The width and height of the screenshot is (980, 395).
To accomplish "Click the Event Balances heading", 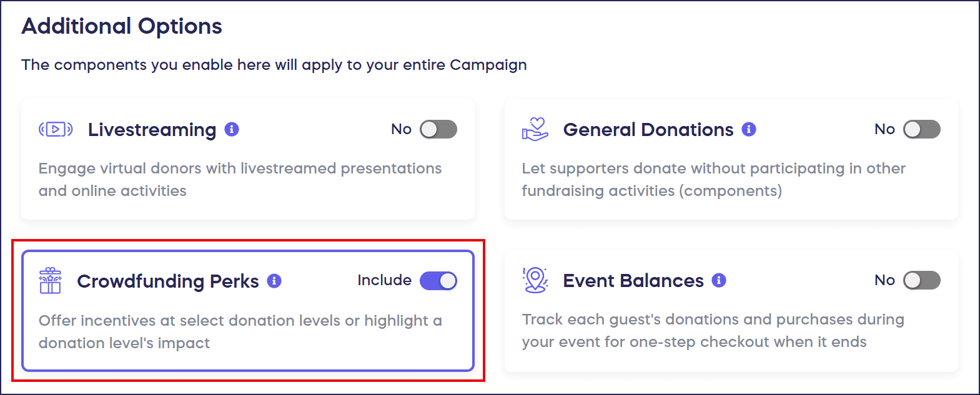I will coord(633,281).
